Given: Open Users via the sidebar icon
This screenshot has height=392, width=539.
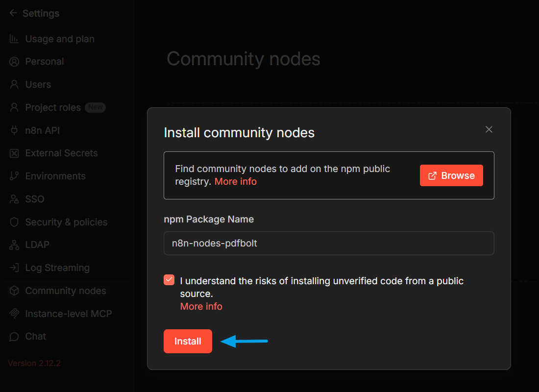Looking at the screenshot, I should pos(14,84).
